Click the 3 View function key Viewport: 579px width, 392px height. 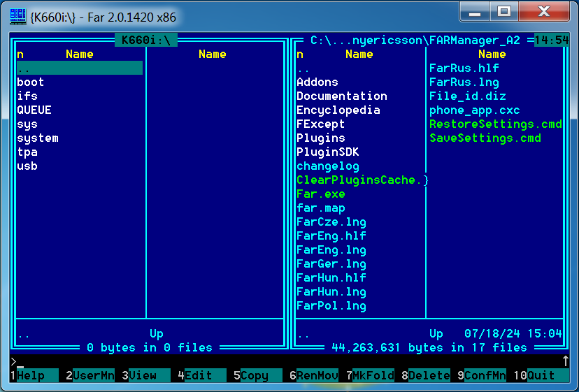pos(146,375)
